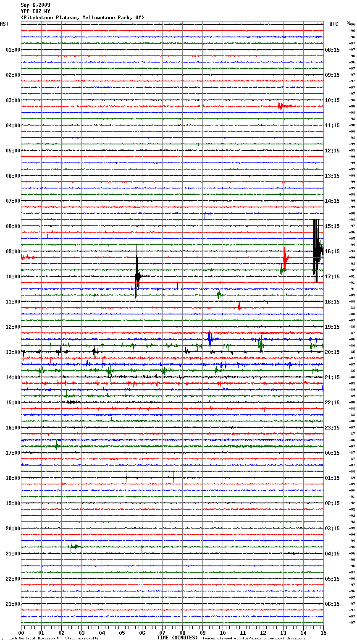Click the "50.00 microvolts" vertical division note
Screen dimensions: 357x644
[x=82, y=639]
